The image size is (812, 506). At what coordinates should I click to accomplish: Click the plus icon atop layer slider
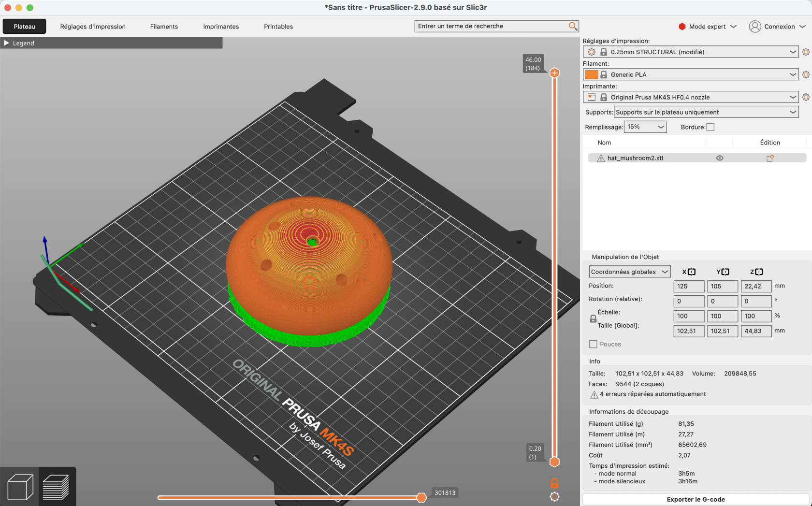[554, 73]
